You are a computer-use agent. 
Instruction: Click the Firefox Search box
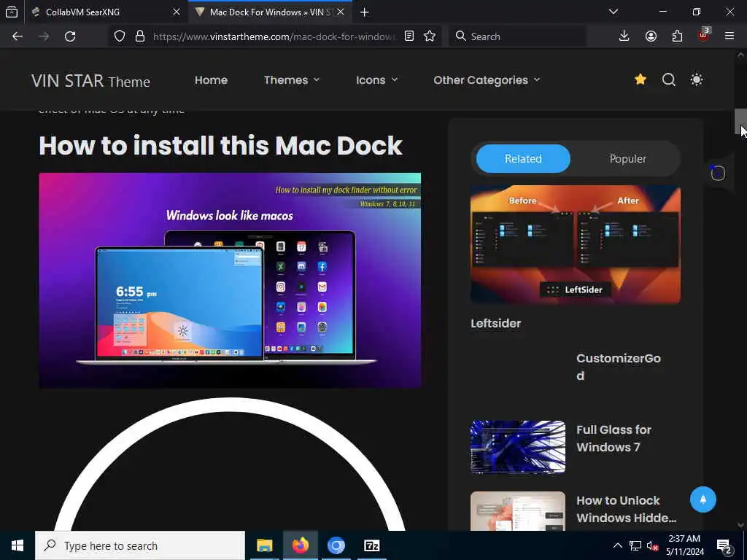(517, 36)
